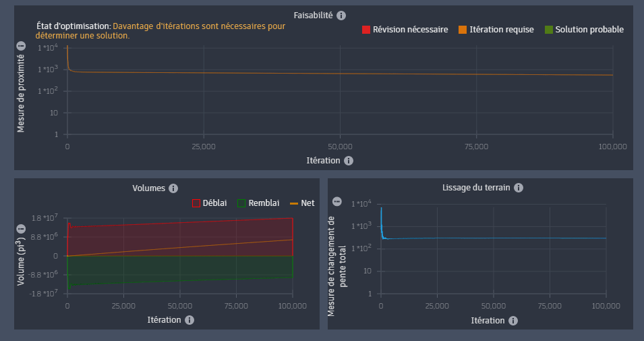
Task: Toggle the Net series in Volumes legend
Action: point(302,203)
